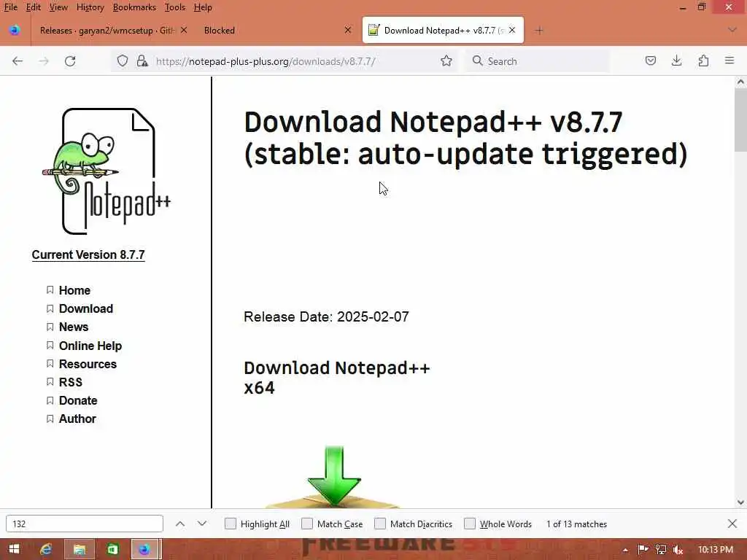Viewport: 747px width, 560px height.
Task: Open the Edit menu
Action: [x=33, y=7]
